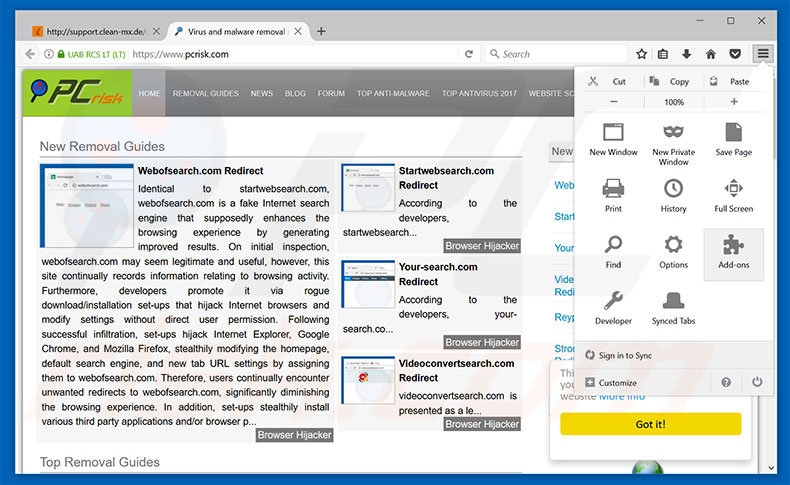
Task: Reload the current page
Action: tap(469, 54)
